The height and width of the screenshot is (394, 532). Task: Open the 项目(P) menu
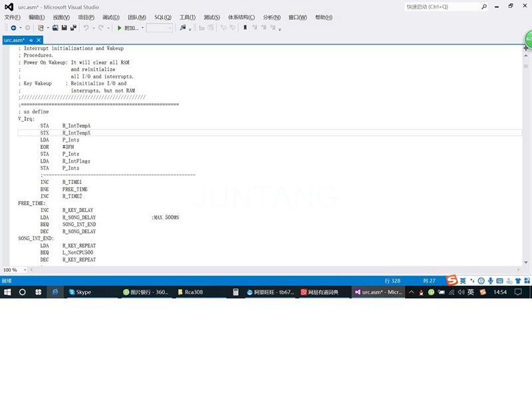pyautogui.click(x=86, y=17)
